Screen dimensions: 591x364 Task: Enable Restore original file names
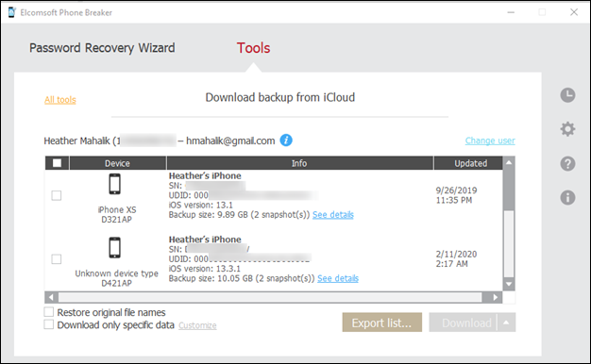49,312
